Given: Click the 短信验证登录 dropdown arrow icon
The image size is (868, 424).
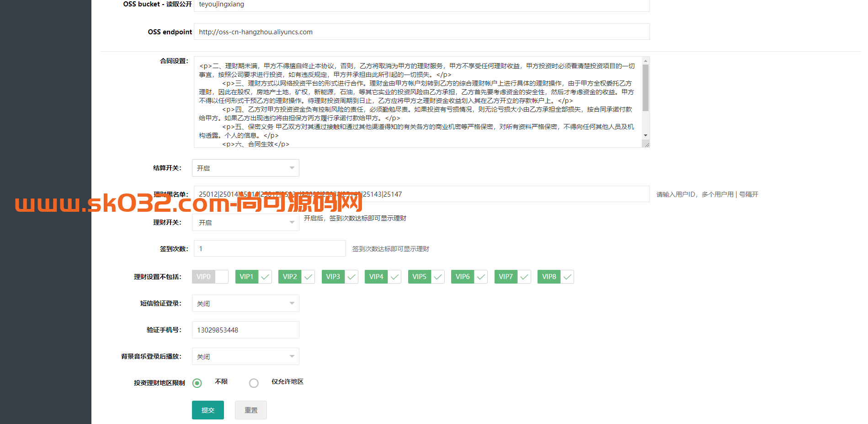Looking at the screenshot, I should tap(292, 303).
